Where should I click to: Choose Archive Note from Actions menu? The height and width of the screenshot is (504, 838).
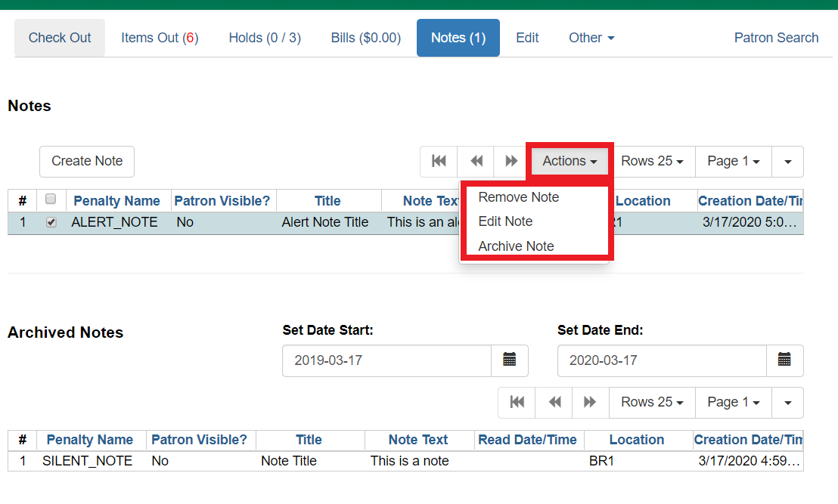[x=516, y=246]
